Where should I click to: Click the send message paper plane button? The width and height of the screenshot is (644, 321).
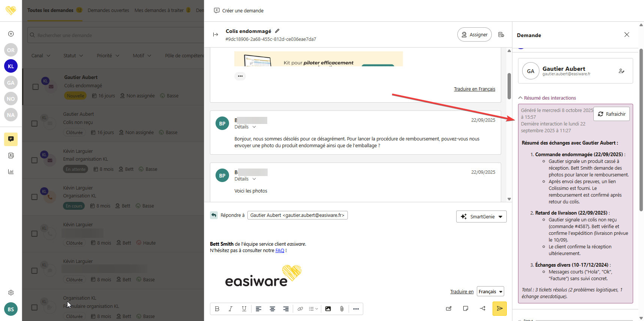pos(499,309)
